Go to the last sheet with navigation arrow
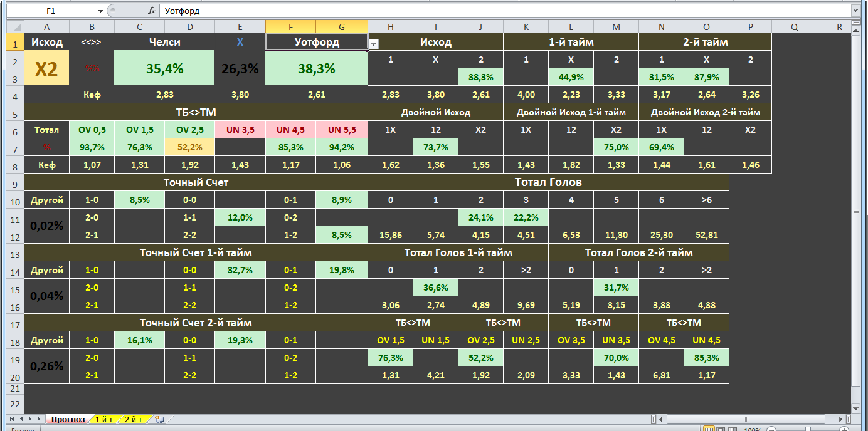The width and height of the screenshot is (868, 431). (40, 419)
